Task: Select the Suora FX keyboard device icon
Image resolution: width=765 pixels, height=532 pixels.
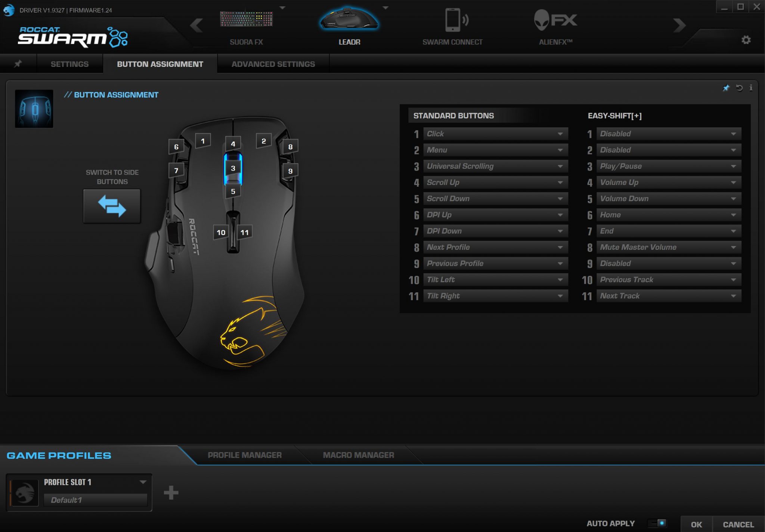Action: tap(246, 19)
